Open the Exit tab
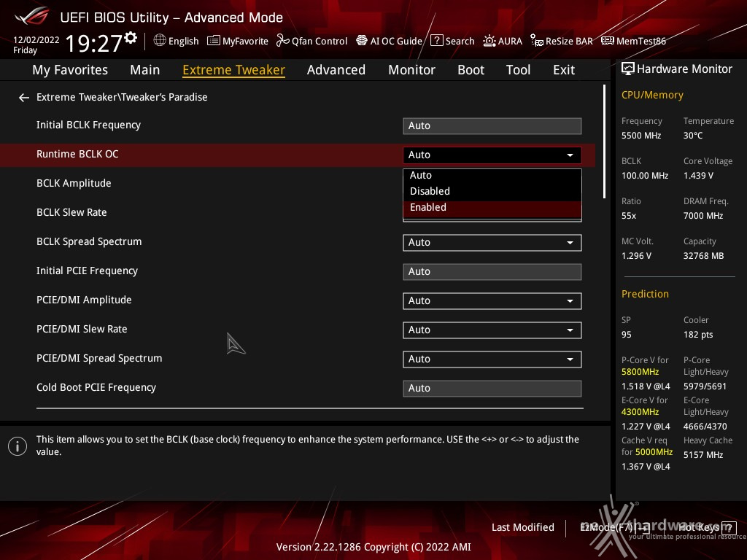Viewport: 747px width, 560px height. (x=564, y=70)
